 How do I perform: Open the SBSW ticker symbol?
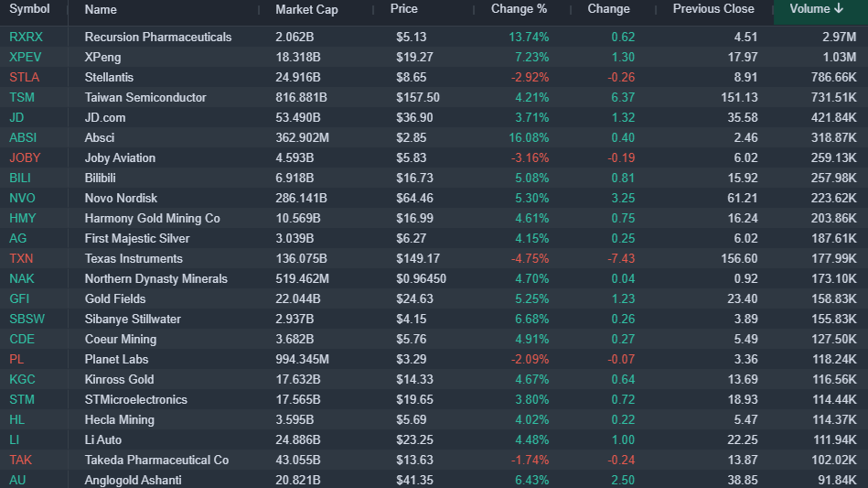point(27,319)
